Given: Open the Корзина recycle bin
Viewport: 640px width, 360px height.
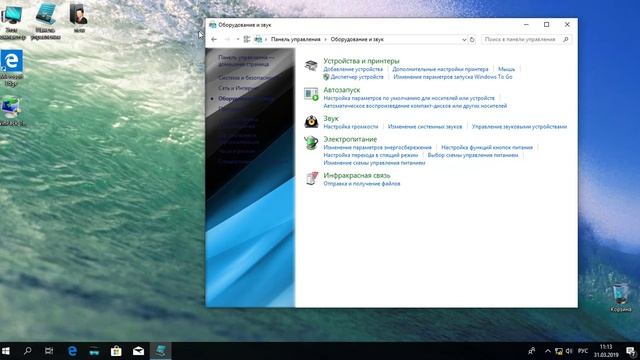Looking at the screenshot, I should 620,298.
